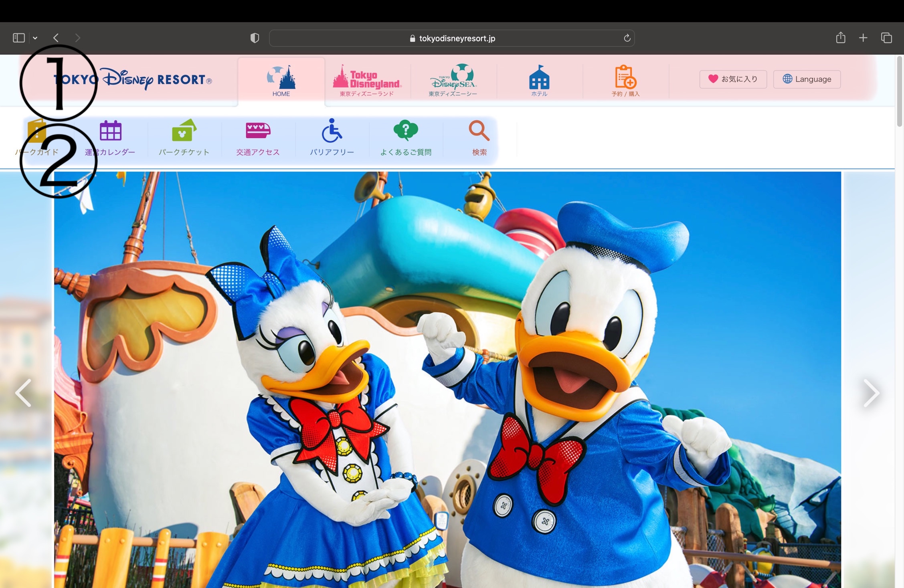Open the Tokyo Disneyland tab

click(x=367, y=81)
